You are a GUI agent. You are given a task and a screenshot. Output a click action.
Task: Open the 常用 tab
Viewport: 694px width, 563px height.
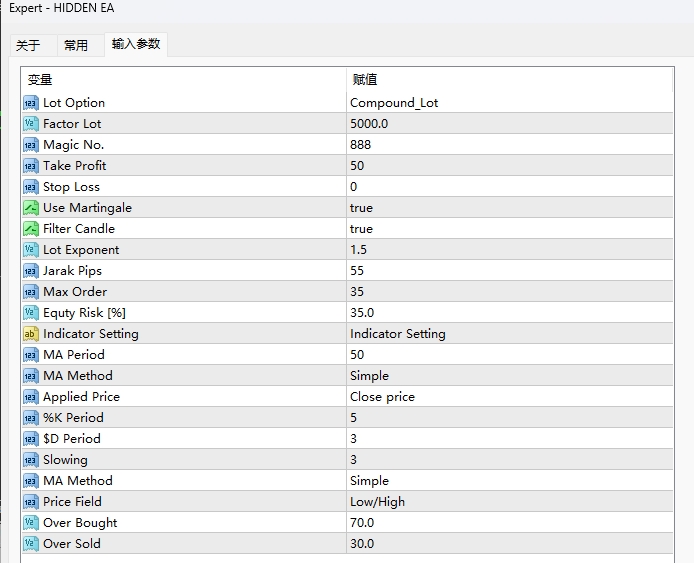coord(76,46)
